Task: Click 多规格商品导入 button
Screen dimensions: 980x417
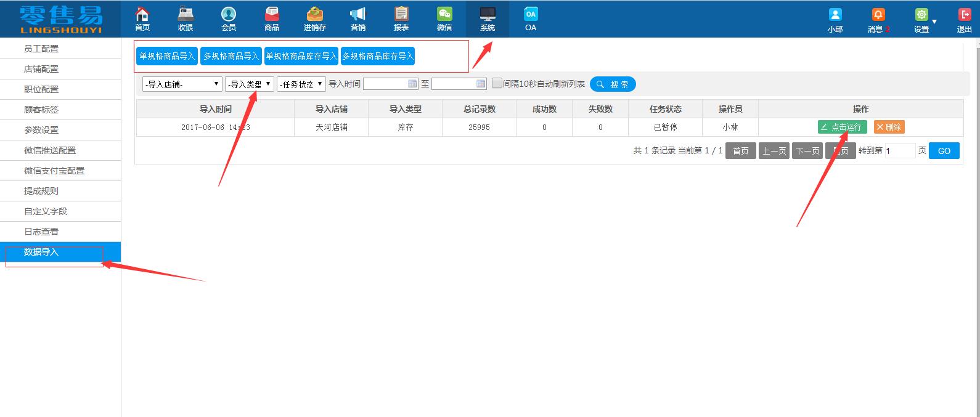Action: pyautogui.click(x=231, y=56)
